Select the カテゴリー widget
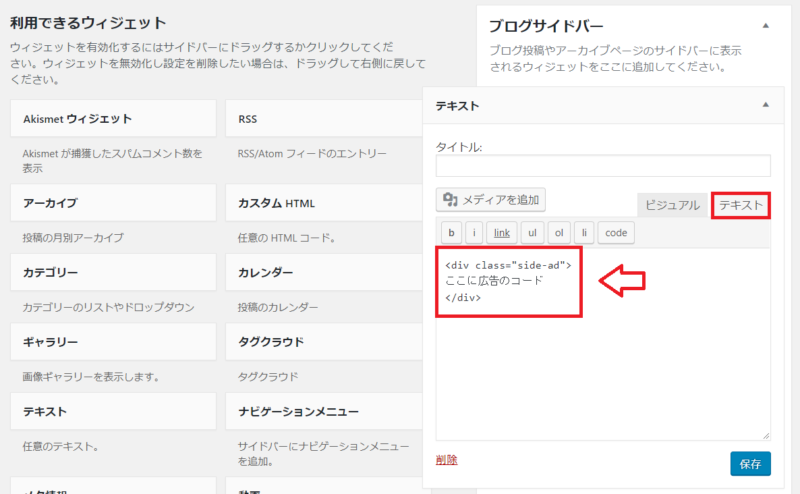This screenshot has height=494, width=800. (113, 272)
